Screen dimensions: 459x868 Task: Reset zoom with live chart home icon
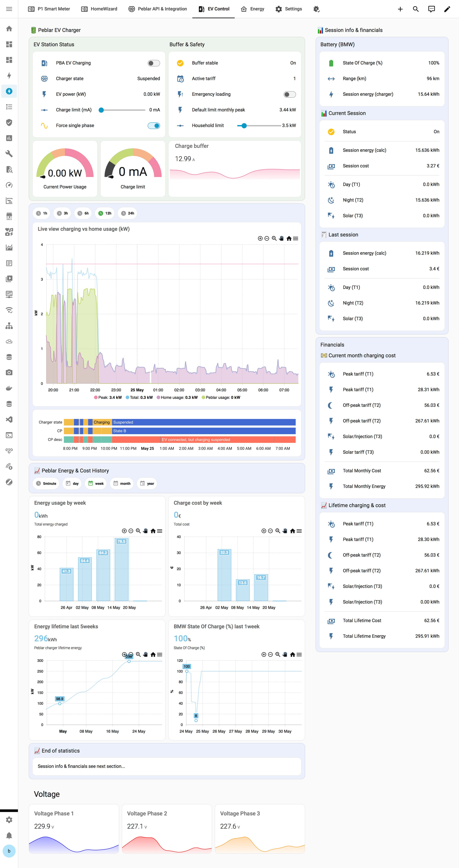tap(289, 238)
